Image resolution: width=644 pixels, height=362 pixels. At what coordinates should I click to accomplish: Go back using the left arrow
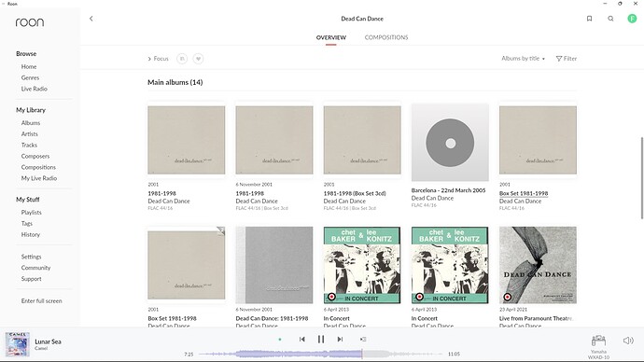point(91,19)
